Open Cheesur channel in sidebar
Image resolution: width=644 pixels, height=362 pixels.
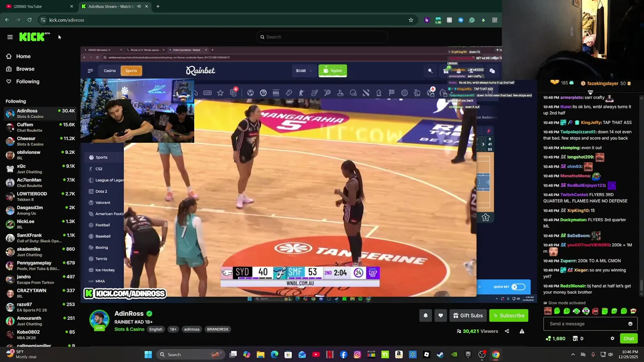point(40,141)
